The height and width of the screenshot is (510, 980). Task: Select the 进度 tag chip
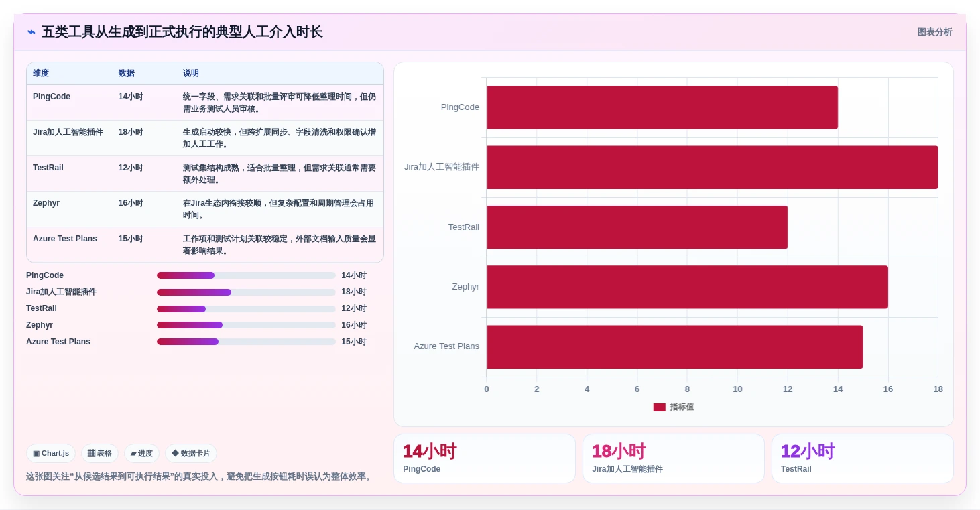click(x=141, y=454)
